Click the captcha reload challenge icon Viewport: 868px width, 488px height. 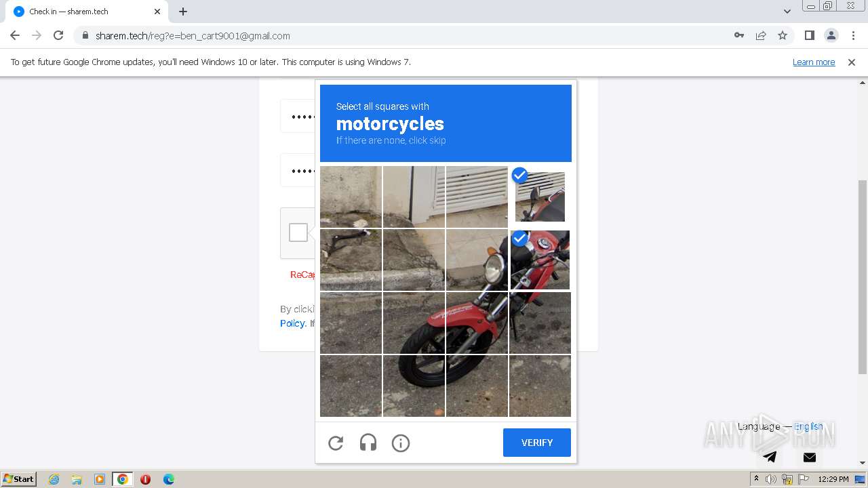pos(336,443)
